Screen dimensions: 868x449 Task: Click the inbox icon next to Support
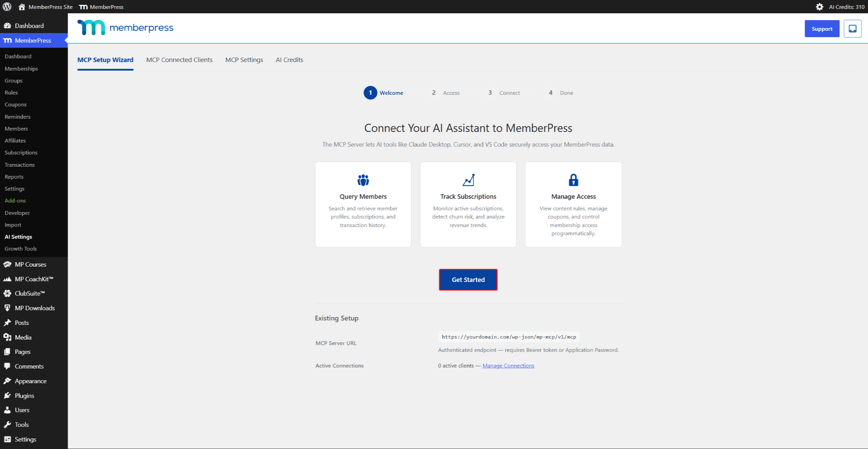coord(852,29)
